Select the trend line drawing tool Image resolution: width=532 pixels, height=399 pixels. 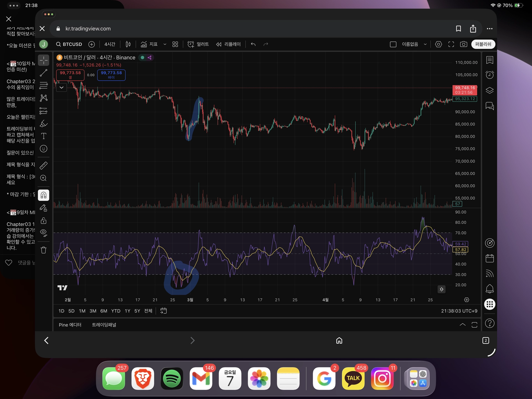[x=44, y=73]
